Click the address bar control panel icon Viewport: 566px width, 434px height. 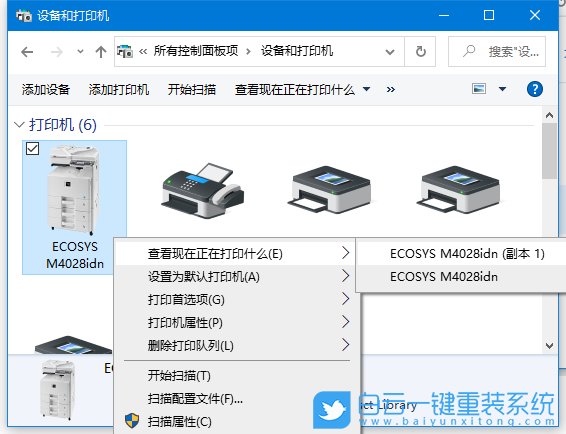[x=125, y=51]
